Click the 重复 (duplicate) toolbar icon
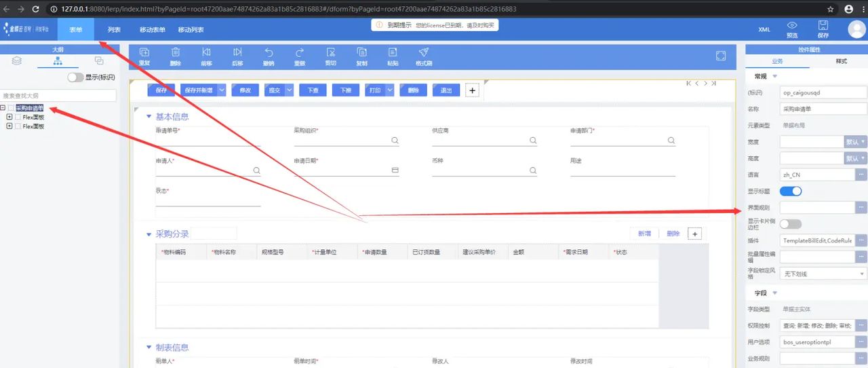 (x=144, y=52)
